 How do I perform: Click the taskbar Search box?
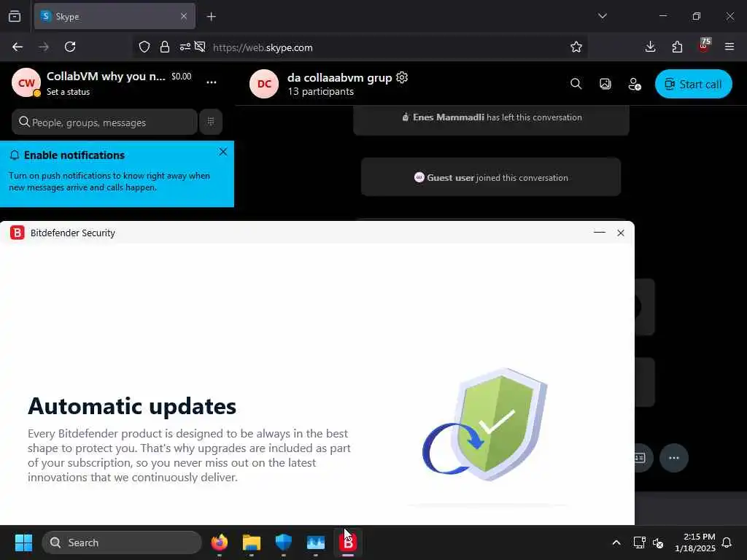(x=122, y=542)
